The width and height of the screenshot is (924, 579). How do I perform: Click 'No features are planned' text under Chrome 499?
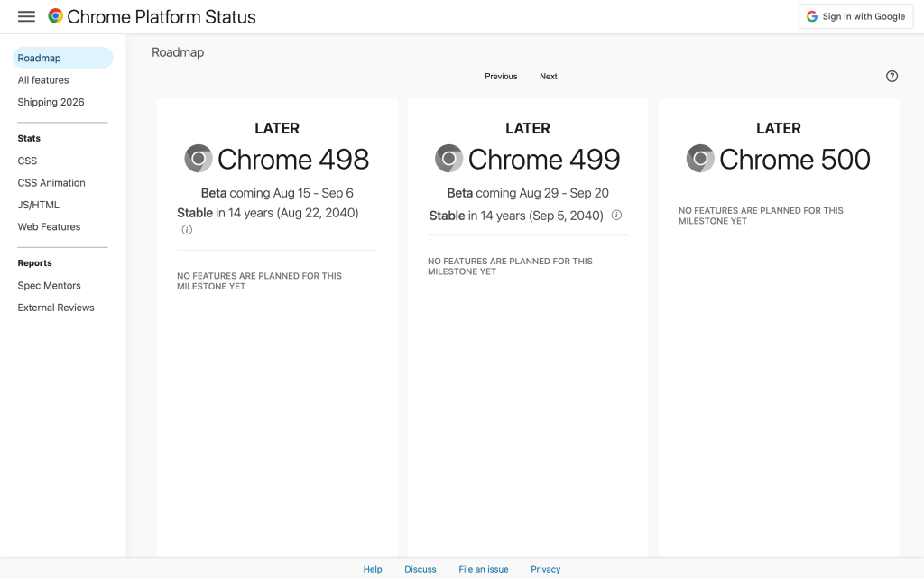(511, 266)
